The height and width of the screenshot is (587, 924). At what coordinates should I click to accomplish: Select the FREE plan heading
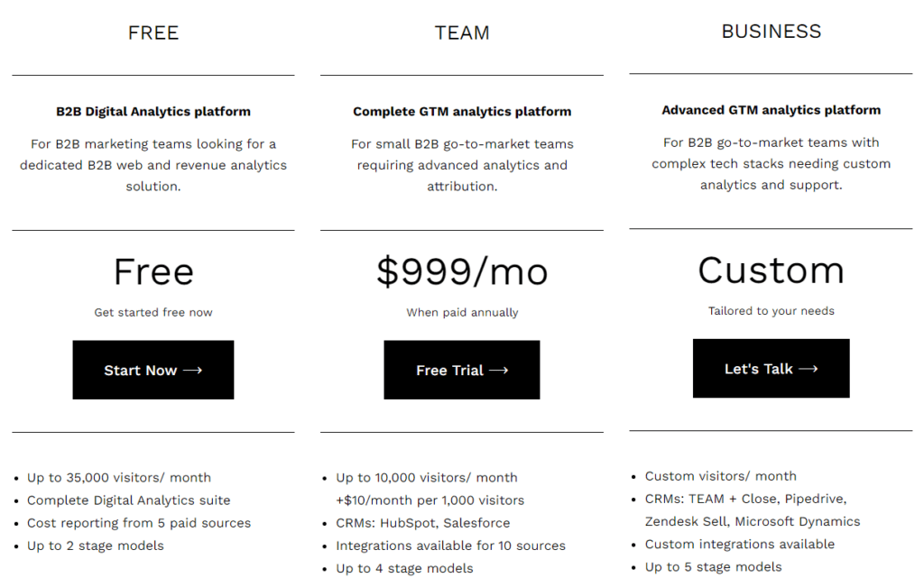click(x=153, y=33)
